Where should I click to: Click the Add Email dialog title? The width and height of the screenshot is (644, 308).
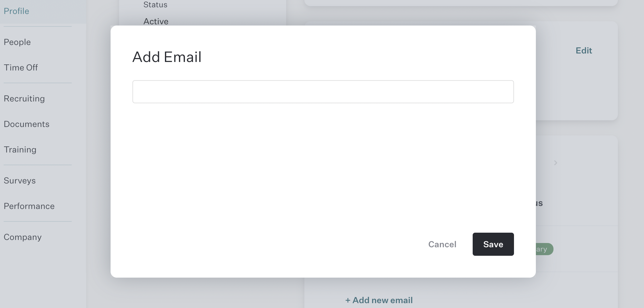[166, 56]
